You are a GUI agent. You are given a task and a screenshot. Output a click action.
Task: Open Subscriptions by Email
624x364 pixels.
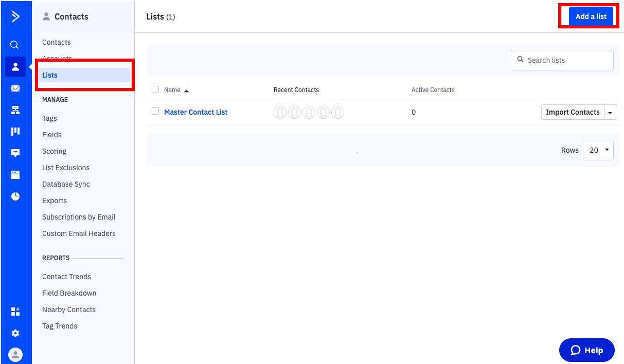click(x=79, y=217)
